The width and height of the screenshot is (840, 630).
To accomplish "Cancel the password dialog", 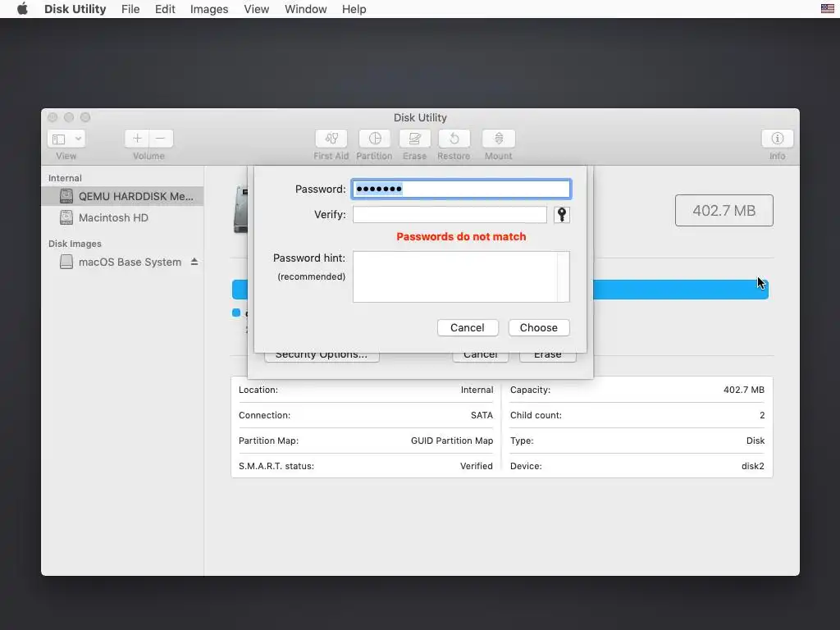I will click(x=468, y=328).
